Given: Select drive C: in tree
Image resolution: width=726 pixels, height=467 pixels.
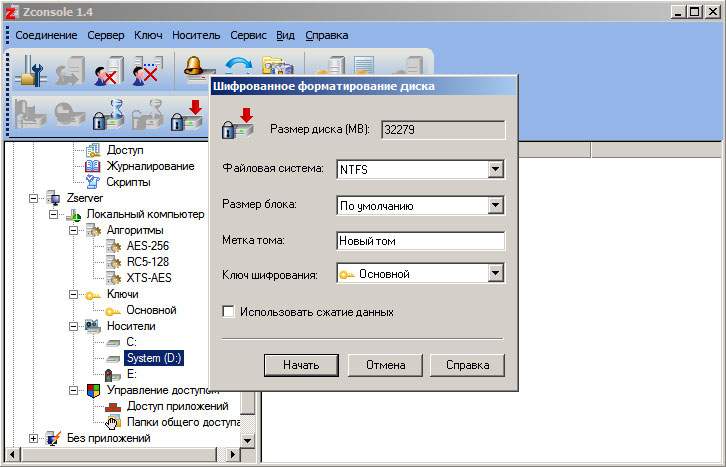Looking at the screenshot, I should [131, 342].
